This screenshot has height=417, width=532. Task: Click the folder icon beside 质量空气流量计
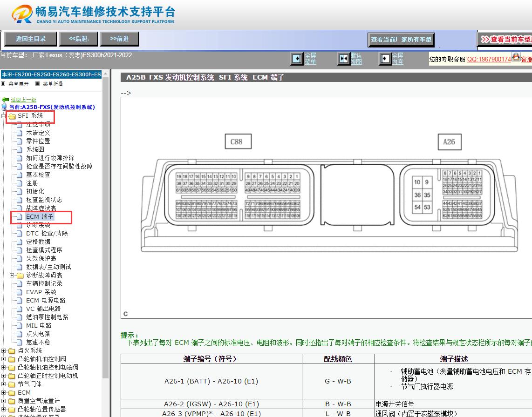(12, 401)
